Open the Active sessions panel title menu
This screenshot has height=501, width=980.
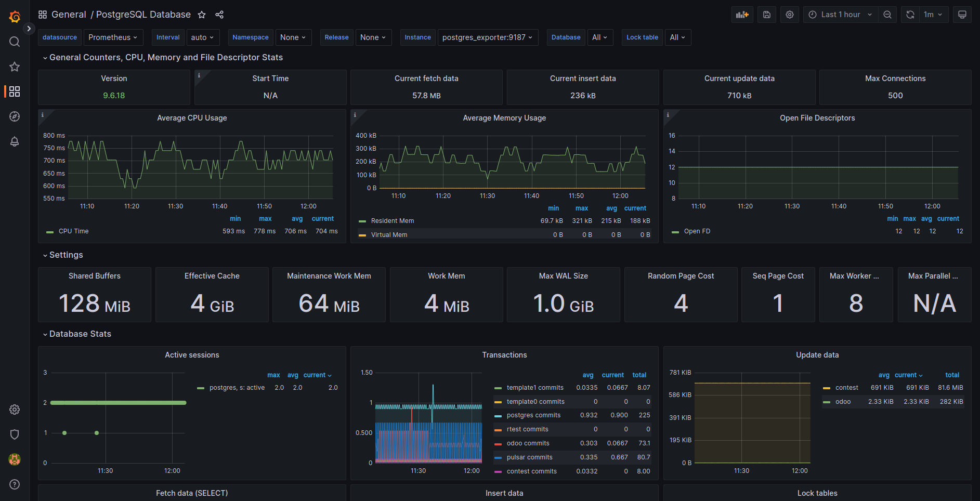(x=192, y=355)
